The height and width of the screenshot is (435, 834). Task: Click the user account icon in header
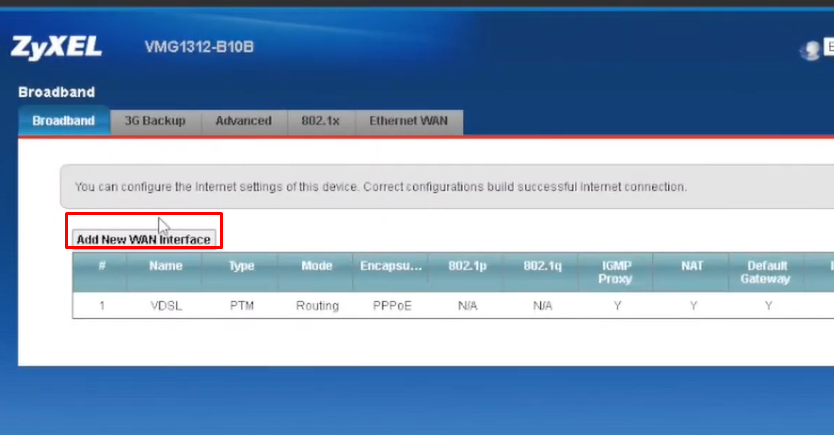pyautogui.click(x=811, y=50)
